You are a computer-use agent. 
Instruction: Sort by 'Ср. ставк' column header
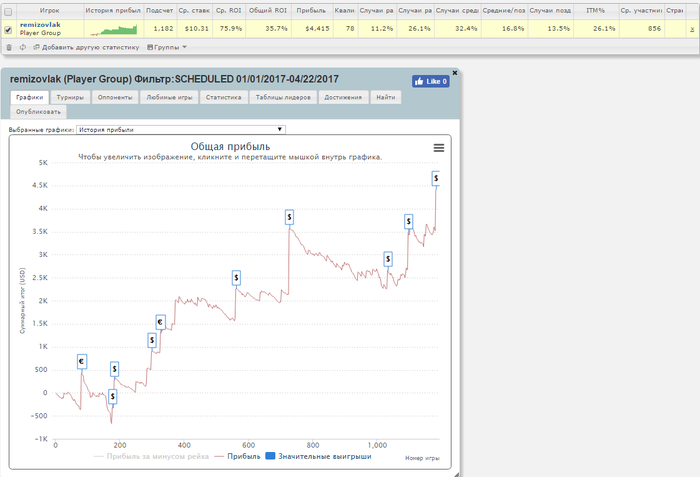(x=194, y=10)
